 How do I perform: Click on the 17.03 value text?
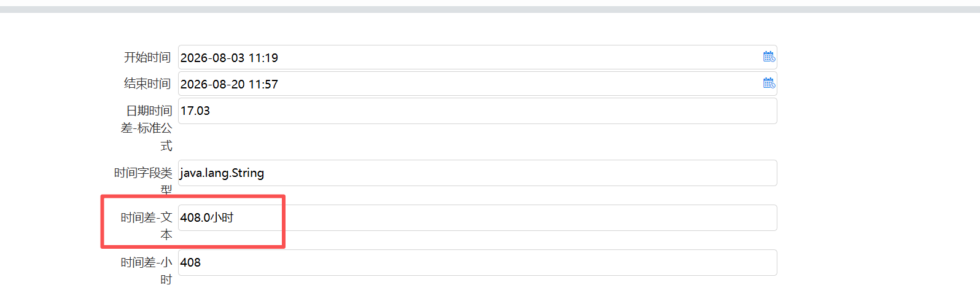coord(195,111)
